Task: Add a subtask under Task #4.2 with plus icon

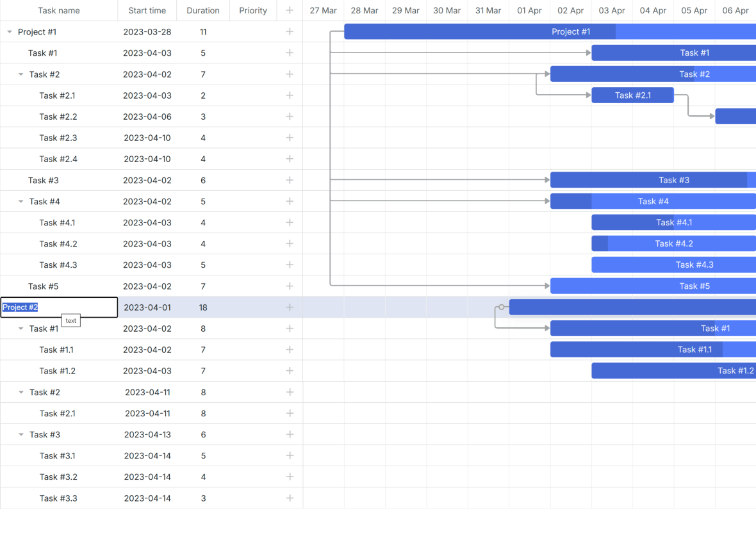Action: point(290,243)
